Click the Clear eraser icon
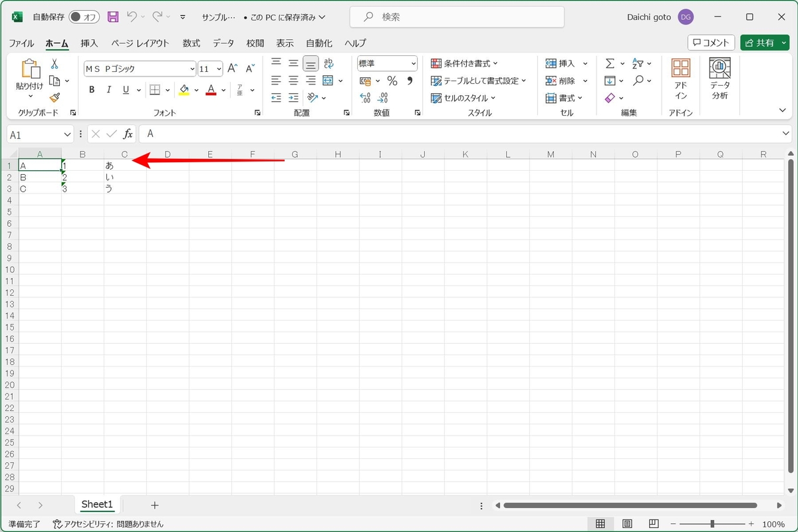The height and width of the screenshot is (532, 798). (610, 98)
